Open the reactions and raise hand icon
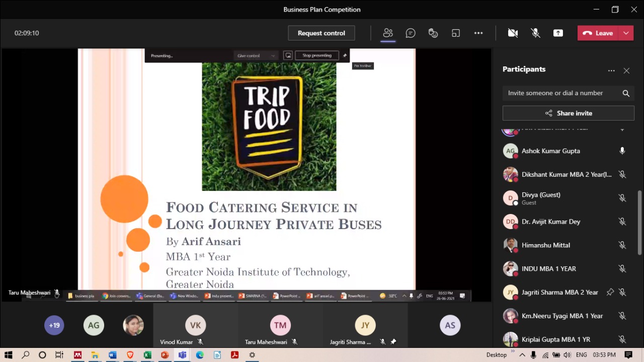 433,33
